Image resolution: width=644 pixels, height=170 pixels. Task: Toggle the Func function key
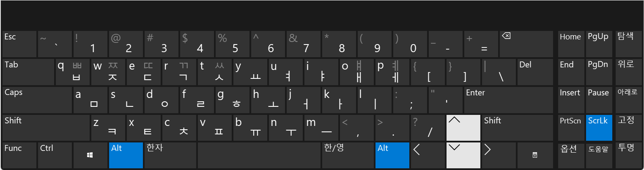click(x=19, y=155)
